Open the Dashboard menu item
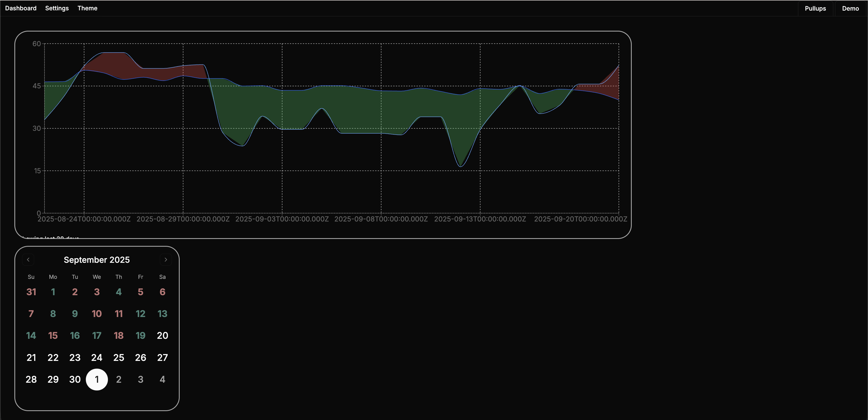Screen dimensions: 868x420 coord(21,8)
